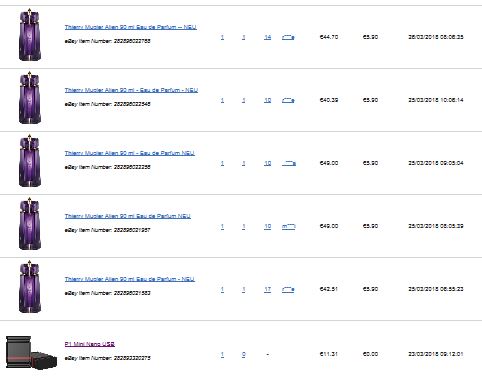The image size is (482, 387).
Task: Open the bidder ID link in the €40.39 row
Action: [288, 100]
